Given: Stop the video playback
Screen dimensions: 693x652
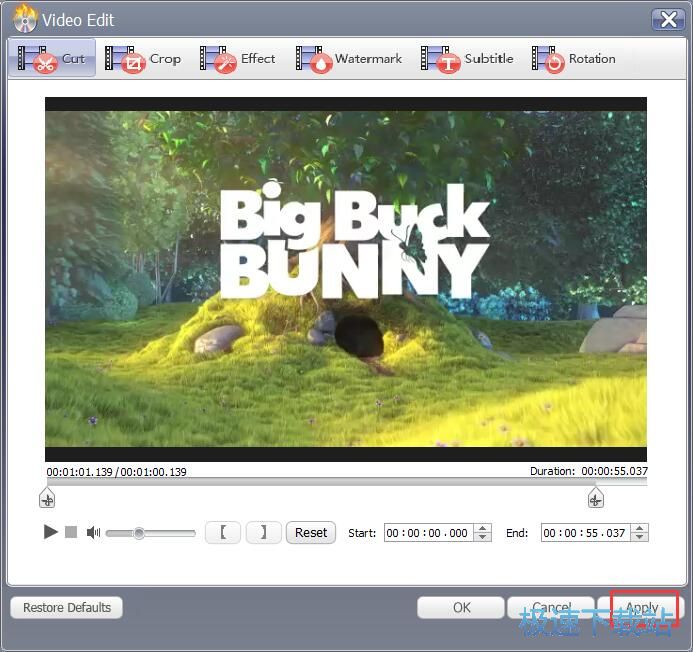Looking at the screenshot, I should [x=71, y=532].
